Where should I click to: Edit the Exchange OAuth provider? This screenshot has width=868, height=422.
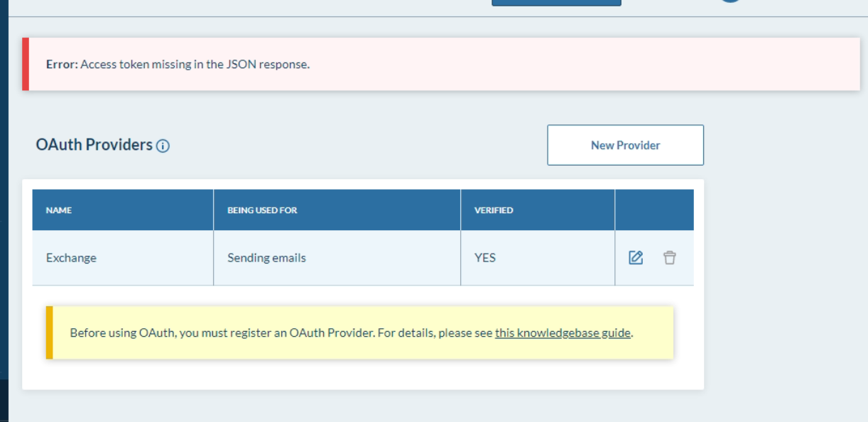[x=636, y=258]
